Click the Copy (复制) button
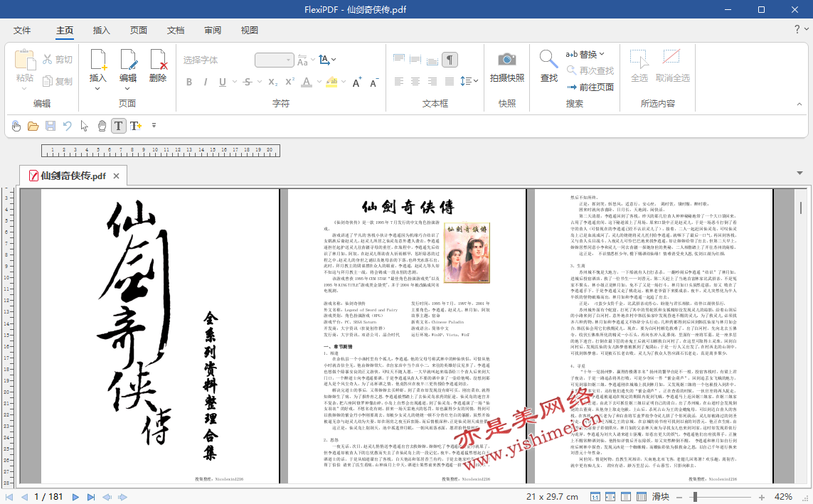The width and height of the screenshot is (813, 504). 57,81
